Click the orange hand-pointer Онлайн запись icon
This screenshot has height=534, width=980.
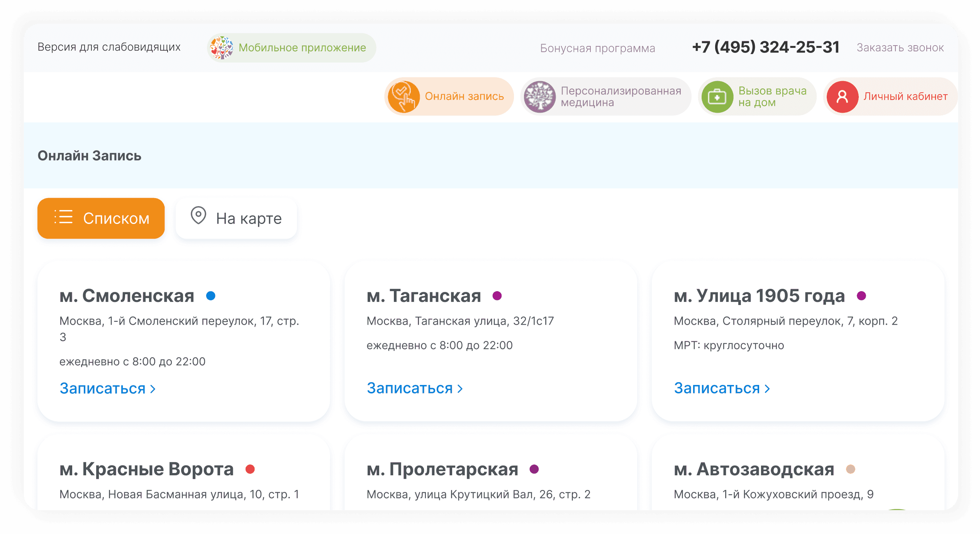pyautogui.click(x=404, y=97)
